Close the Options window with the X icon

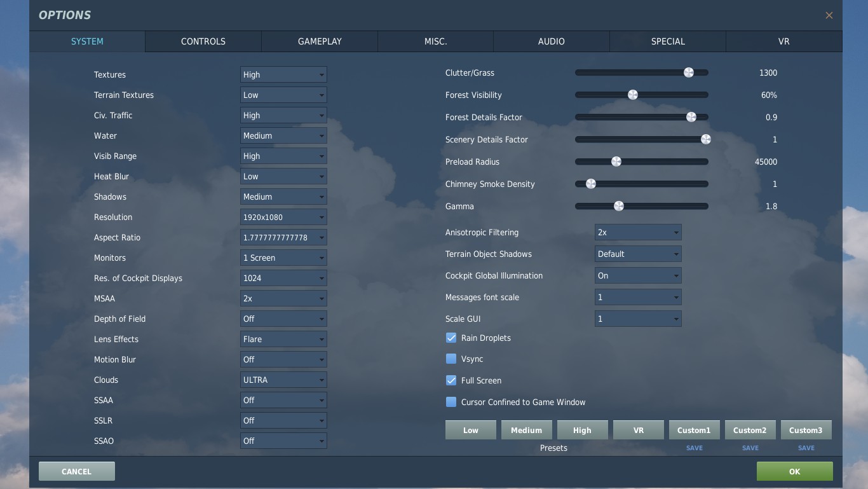point(829,15)
